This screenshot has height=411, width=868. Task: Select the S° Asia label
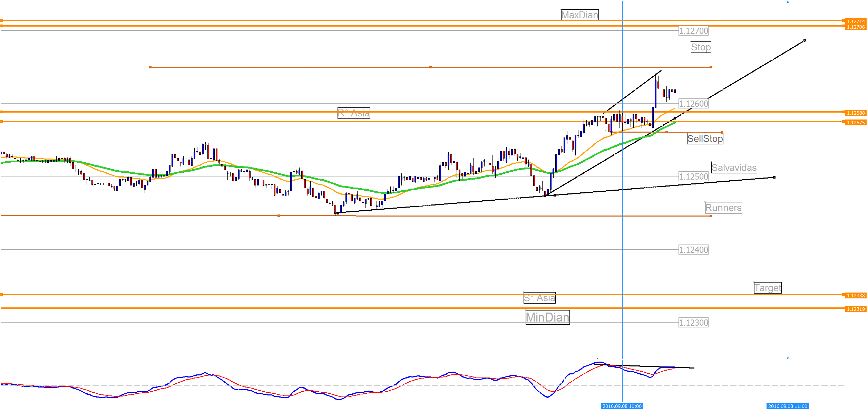click(539, 298)
